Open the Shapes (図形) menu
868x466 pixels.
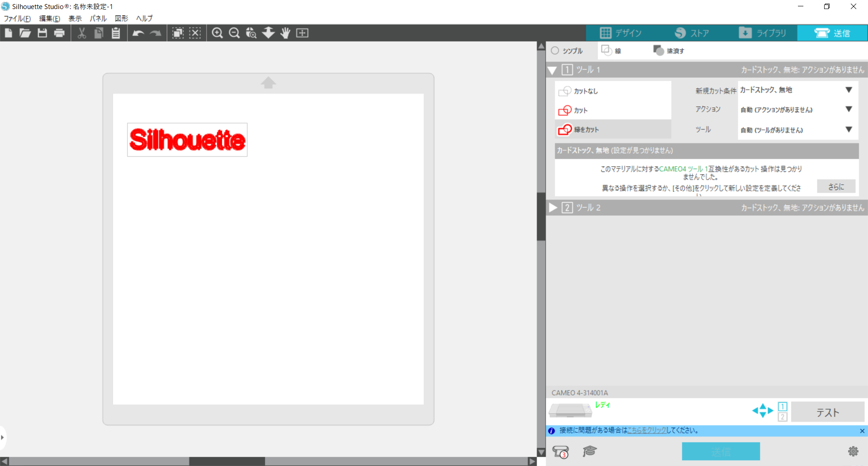click(121, 19)
